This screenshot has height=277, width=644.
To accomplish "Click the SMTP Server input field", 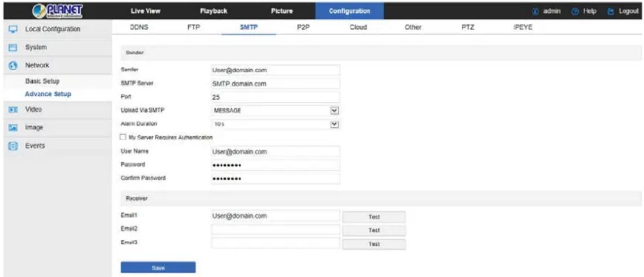I will (x=275, y=84).
